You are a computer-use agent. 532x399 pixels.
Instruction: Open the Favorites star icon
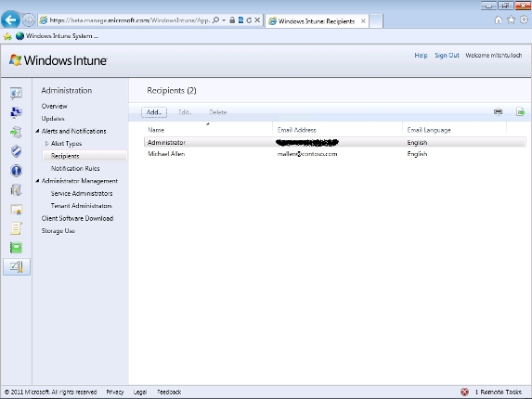(x=511, y=20)
